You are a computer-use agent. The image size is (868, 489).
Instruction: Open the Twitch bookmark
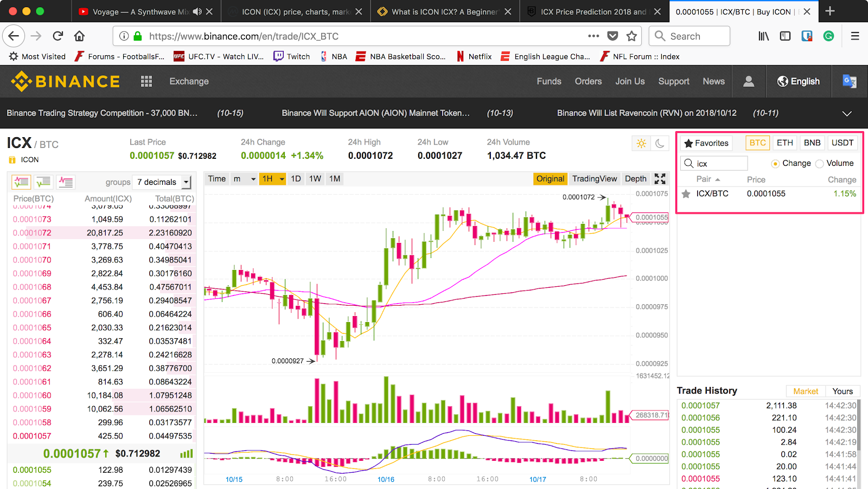(x=292, y=56)
